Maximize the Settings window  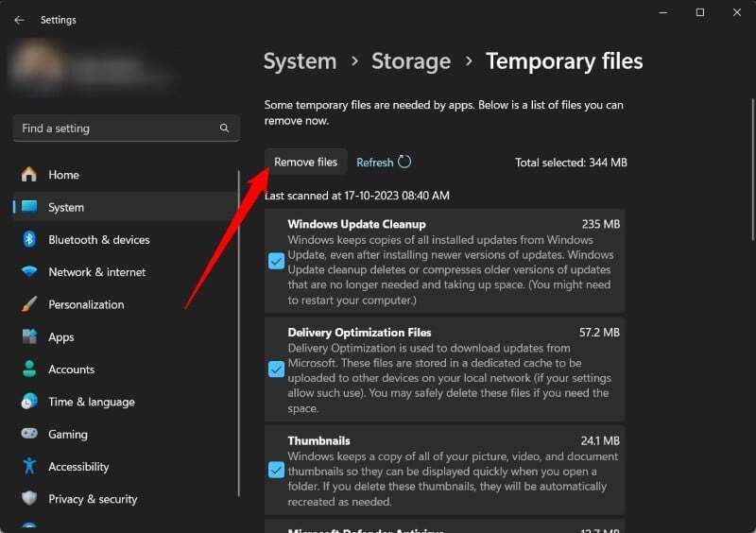coord(700,12)
